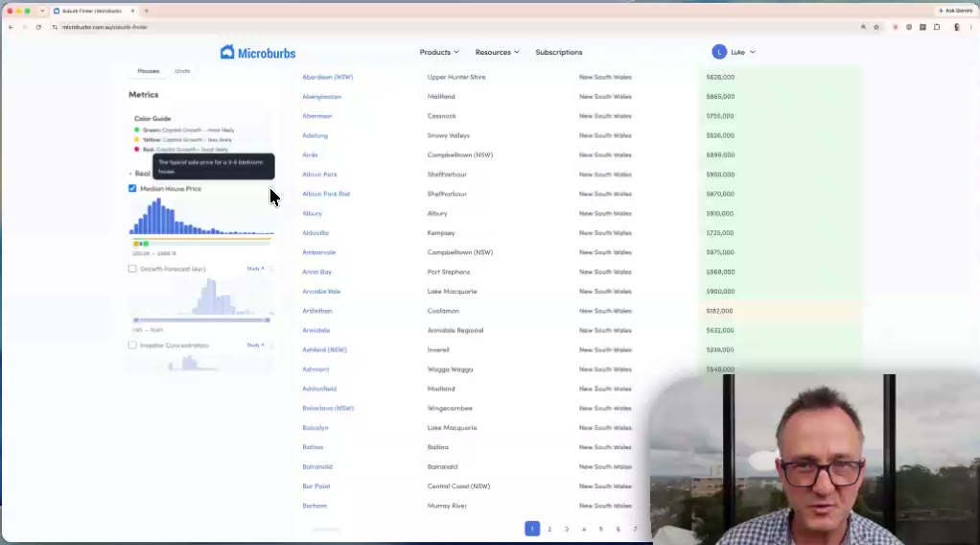Open the Ballina suburb link
Viewport: 980px width, 545px height.
coord(313,447)
